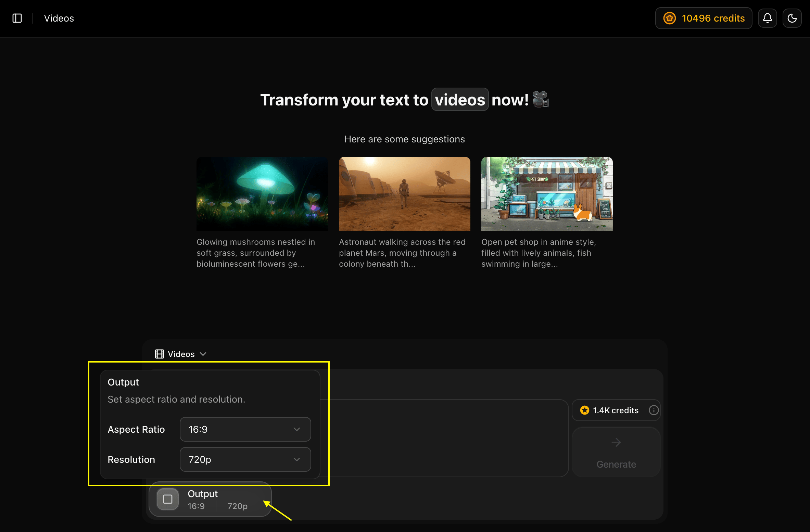Open the Resolution 720p dropdown
Screen dimensions: 810x532
click(x=245, y=459)
